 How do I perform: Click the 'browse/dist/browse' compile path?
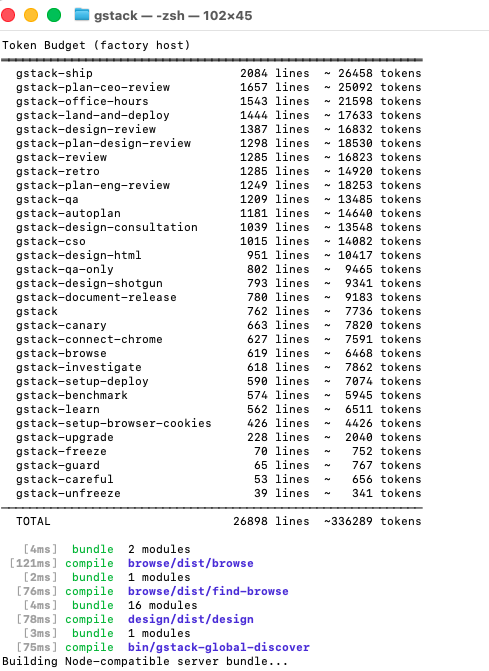coord(191,564)
